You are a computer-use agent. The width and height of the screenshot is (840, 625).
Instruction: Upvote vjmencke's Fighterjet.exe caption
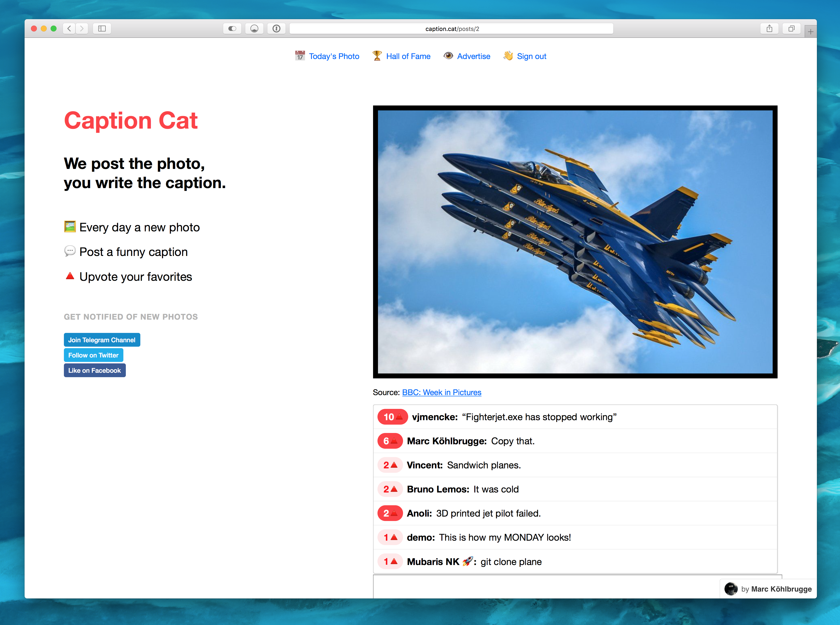pyautogui.click(x=392, y=417)
